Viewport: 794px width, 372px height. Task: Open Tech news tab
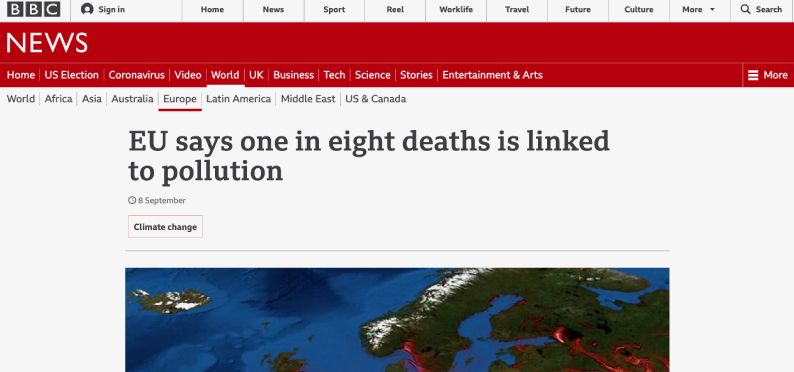point(334,75)
